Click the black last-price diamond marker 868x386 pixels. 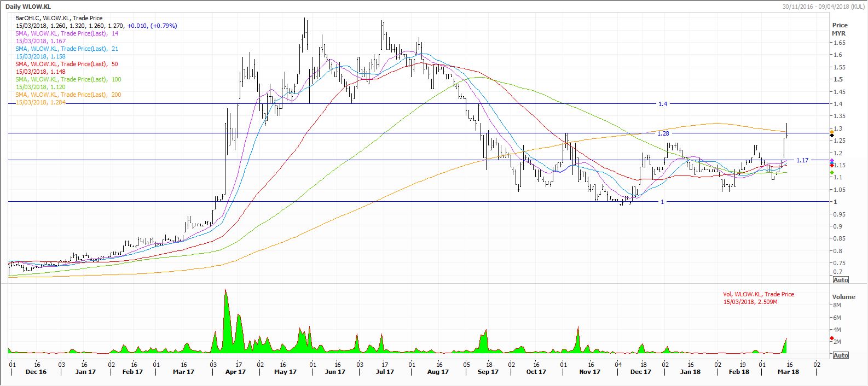[x=832, y=136]
